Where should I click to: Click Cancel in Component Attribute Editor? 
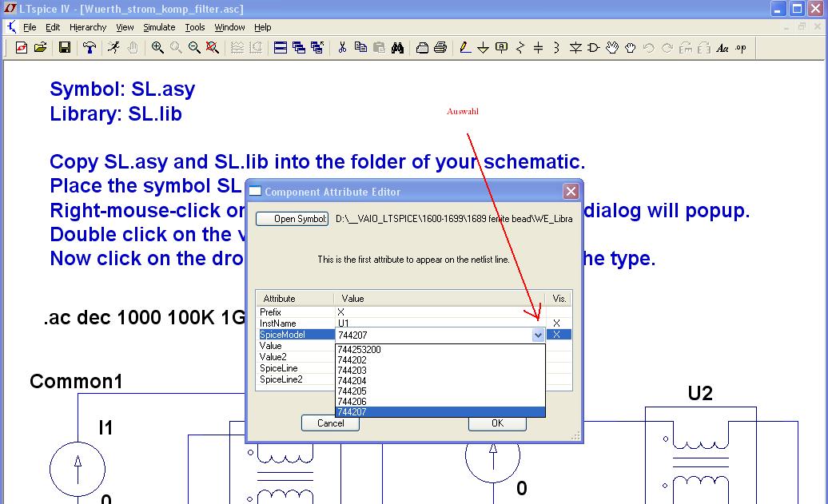330,423
